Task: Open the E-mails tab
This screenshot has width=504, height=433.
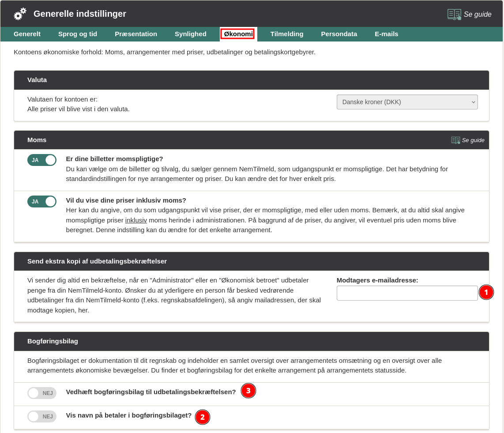Action: point(386,34)
